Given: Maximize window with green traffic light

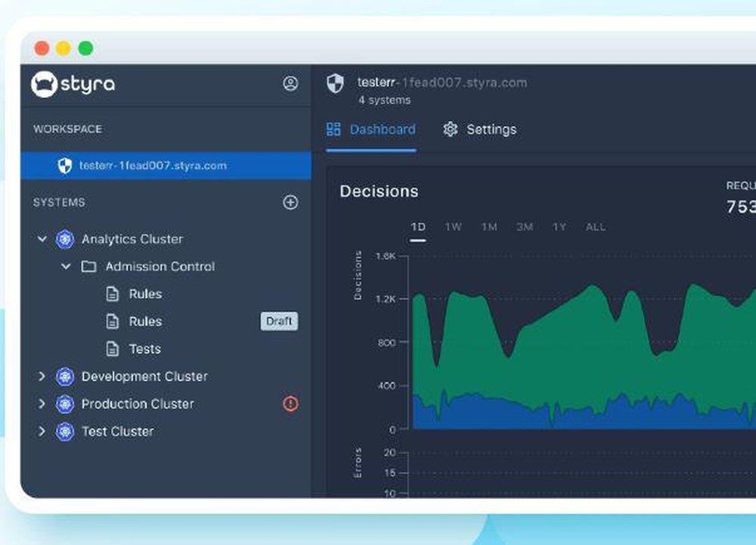Looking at the screenshot, I should 86,48.
